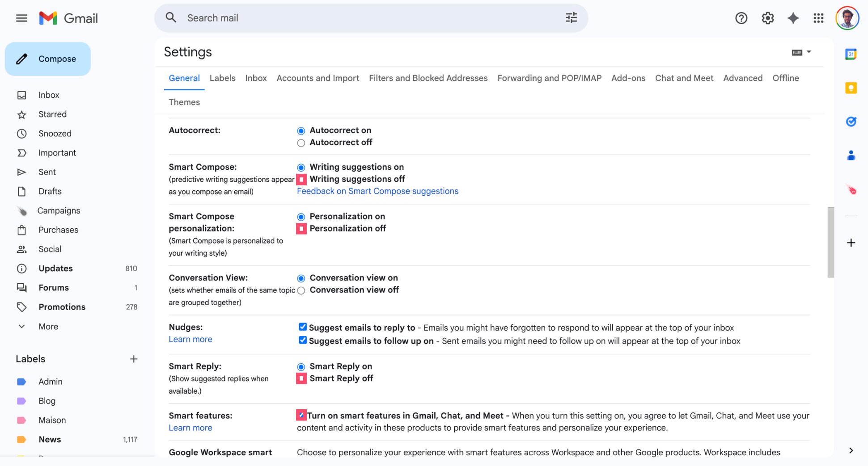
Task: Open Google Calendar side panel icon
Action: coord(851,55)
